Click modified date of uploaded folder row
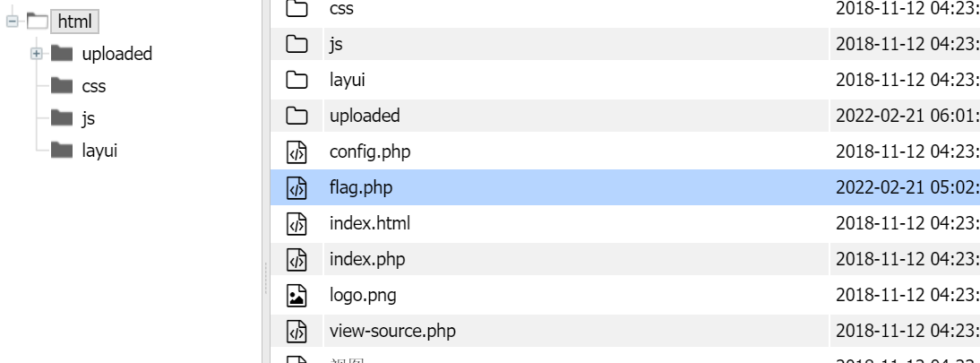Viewport: 980px width, 363px height. tap(907, 116)
